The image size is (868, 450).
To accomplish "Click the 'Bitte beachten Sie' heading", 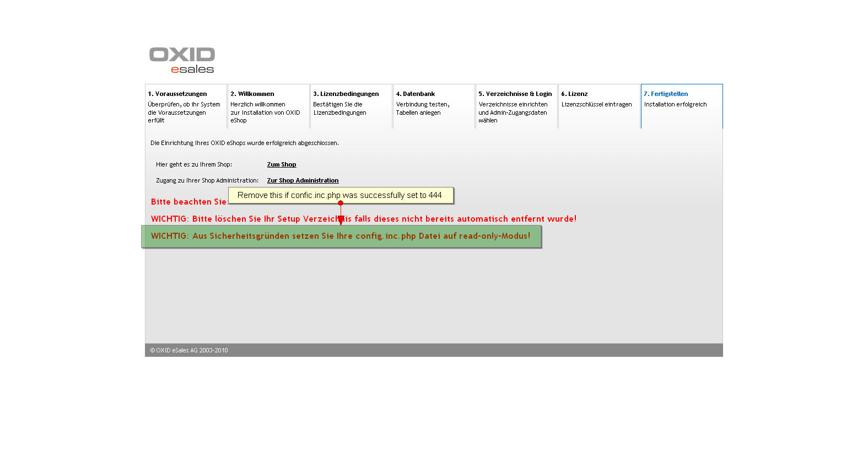I will 188,202.
